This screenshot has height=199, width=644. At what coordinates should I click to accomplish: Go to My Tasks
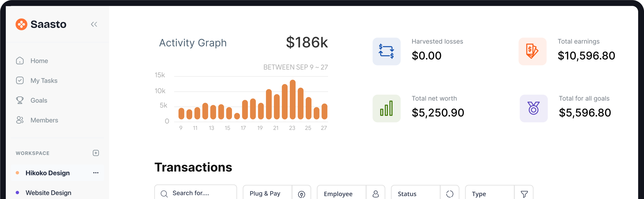click(44, 81)
